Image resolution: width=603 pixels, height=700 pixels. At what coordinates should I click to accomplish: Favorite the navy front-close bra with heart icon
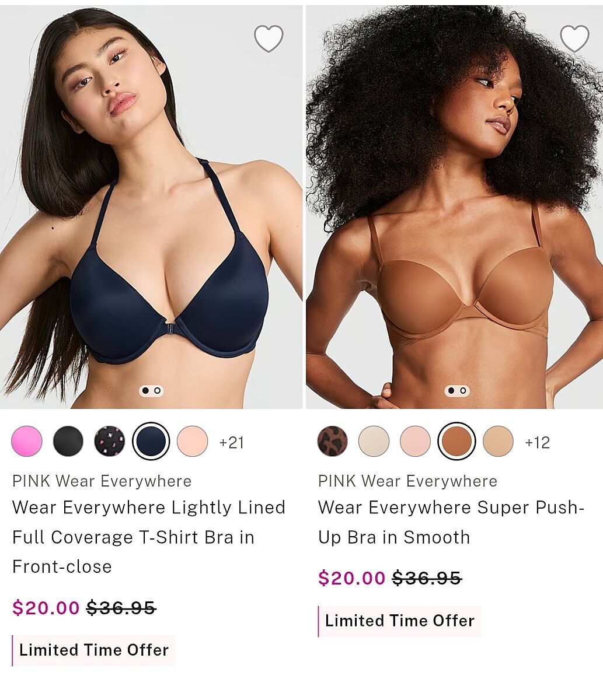pos(269,38)
